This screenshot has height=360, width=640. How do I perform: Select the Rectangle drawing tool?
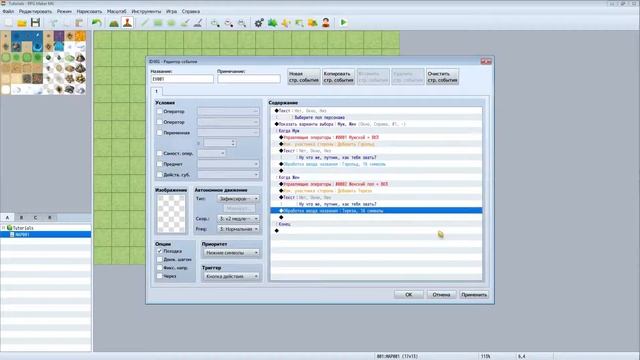click(158, 23)
